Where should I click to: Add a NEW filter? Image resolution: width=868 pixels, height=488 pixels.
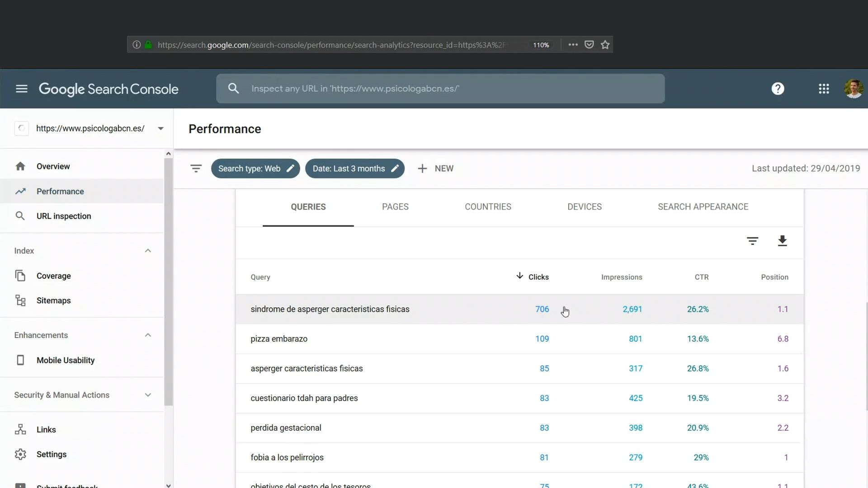[435, 169]
